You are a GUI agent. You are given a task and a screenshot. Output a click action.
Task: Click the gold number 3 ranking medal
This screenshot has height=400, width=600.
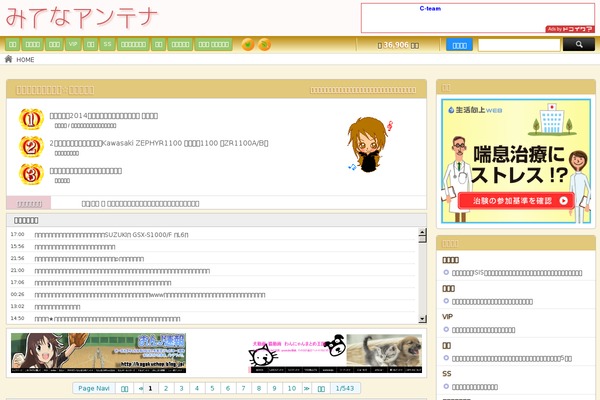pyautogui.click(x=31, y=175)
